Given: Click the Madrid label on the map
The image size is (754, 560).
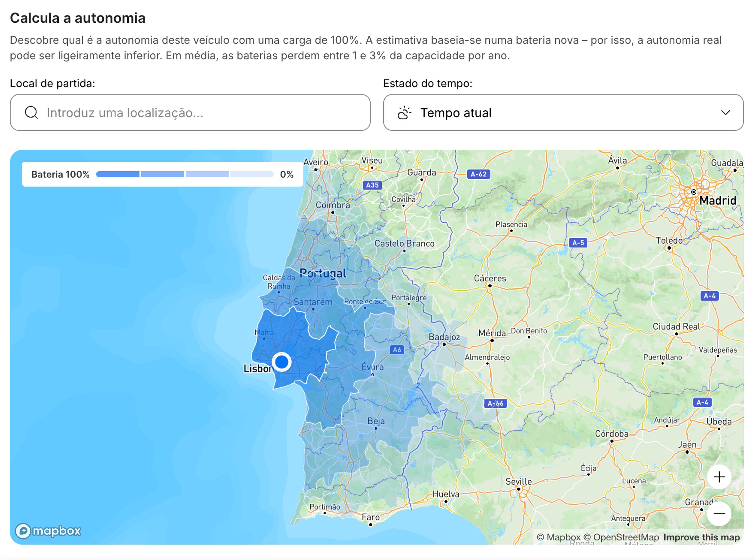Looking at the screenshot, I should (x=718, y=200).
